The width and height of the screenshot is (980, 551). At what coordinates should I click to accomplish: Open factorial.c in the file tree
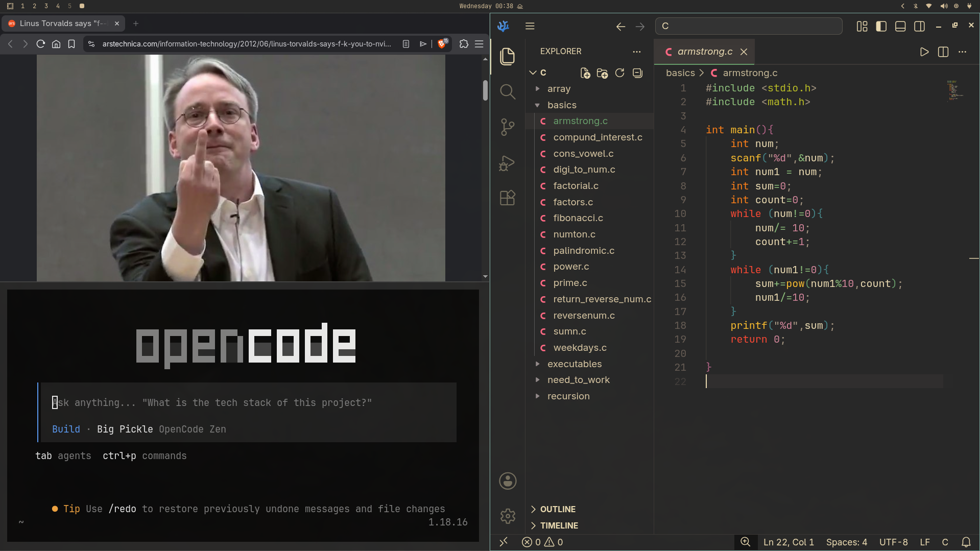point(576,186)
